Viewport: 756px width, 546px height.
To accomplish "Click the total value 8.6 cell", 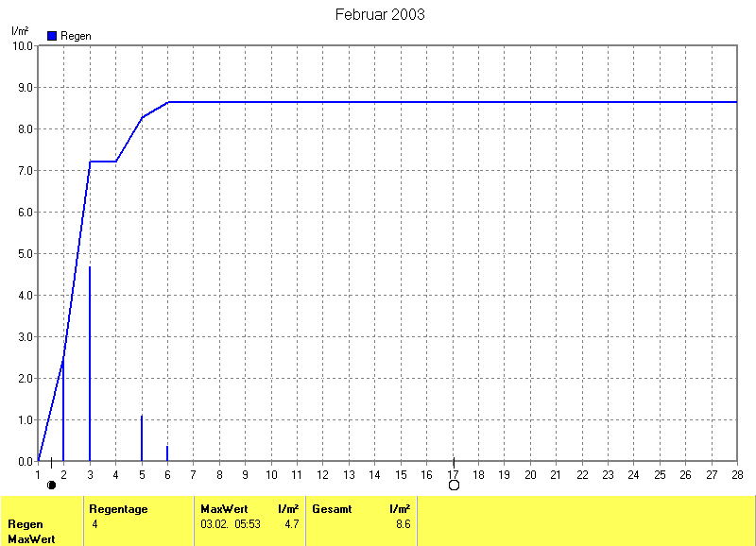I will click(x=403, y=523).
